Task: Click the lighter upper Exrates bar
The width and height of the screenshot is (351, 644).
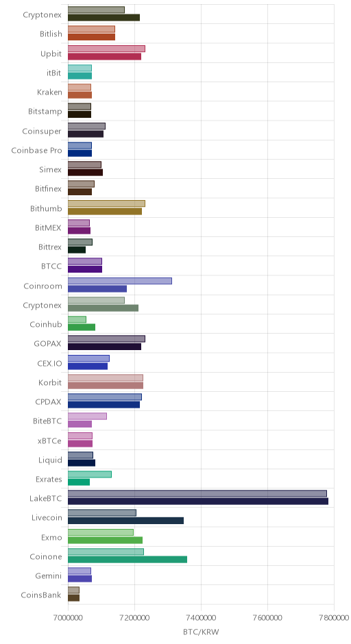Action: click(x=90, y=474)
